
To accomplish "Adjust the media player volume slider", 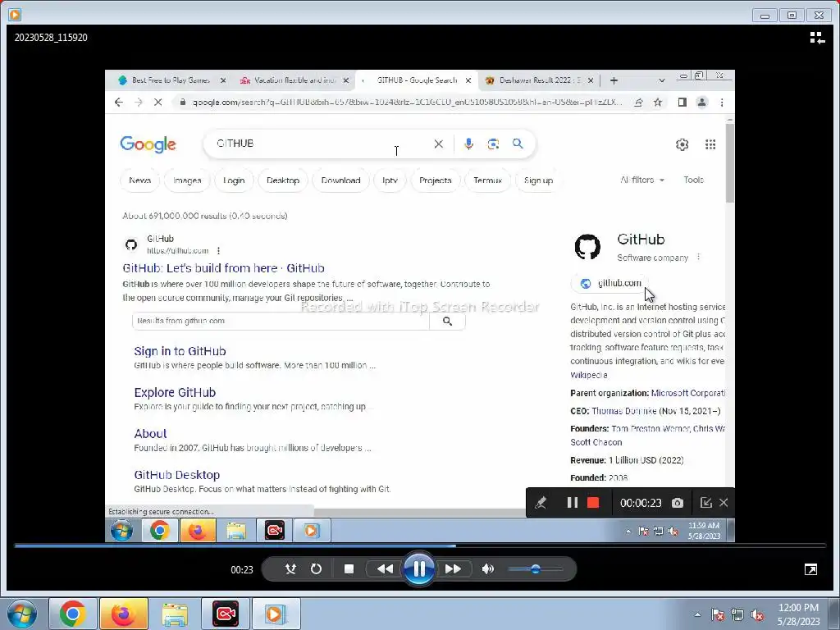I will point(536,569).
